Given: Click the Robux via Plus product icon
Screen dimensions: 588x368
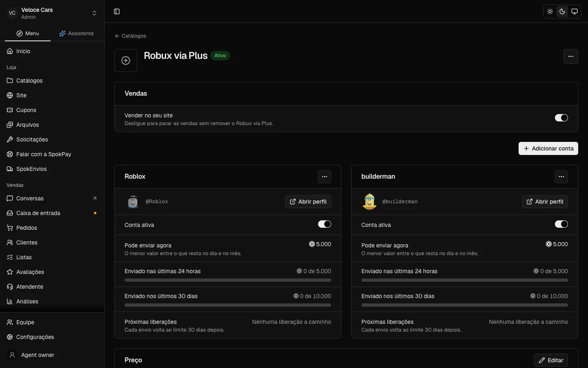Looking at the screenshot, I should 126,61.
